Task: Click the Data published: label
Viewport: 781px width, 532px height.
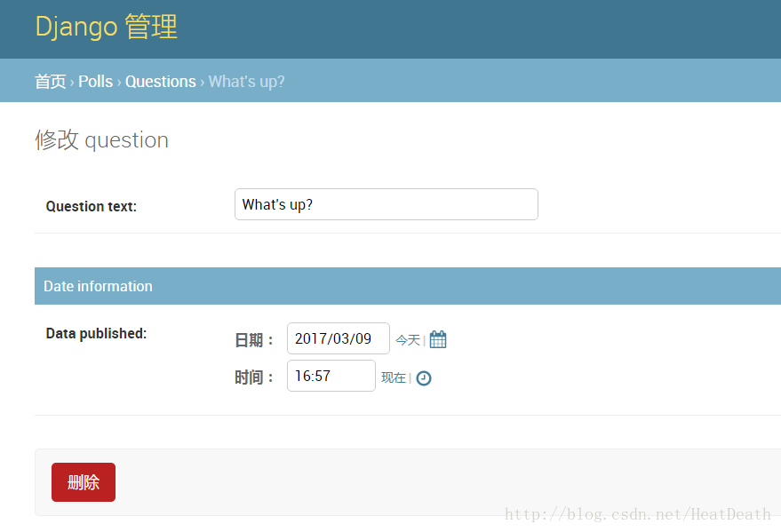Action: pos(96,333)
